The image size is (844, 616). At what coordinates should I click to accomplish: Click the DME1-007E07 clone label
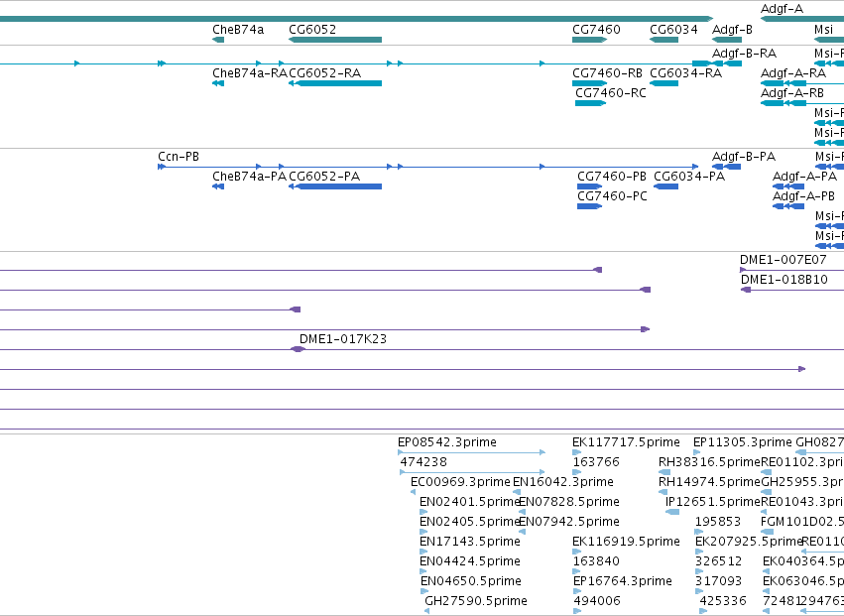(784, 260)
